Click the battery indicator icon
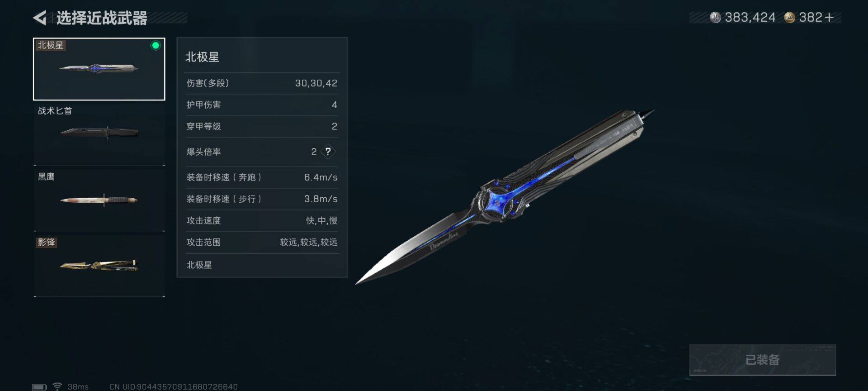Viewport: 868px width, 391px height. 39,387
